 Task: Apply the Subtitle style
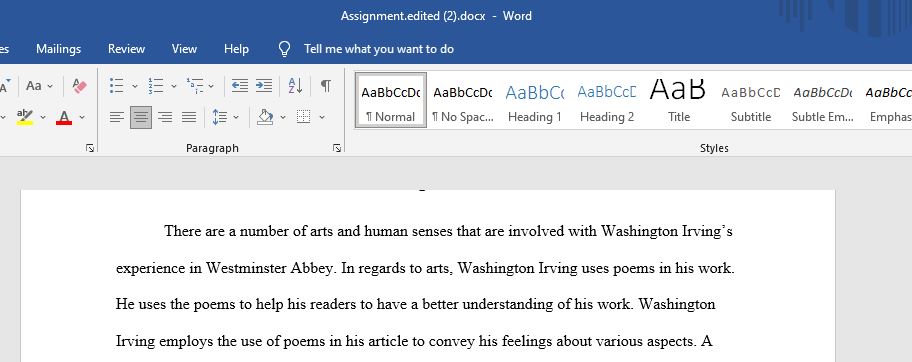750,100
